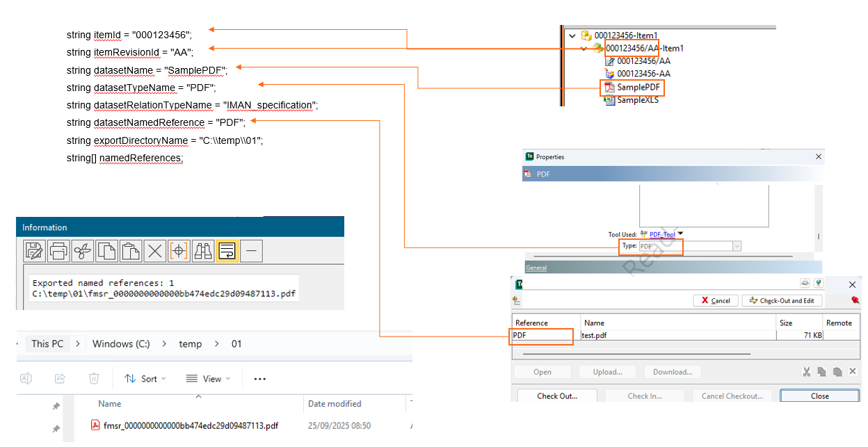Click the PDF_Tool link
The width and height of the screenshot is (868, 447).
tap(662, 234)
